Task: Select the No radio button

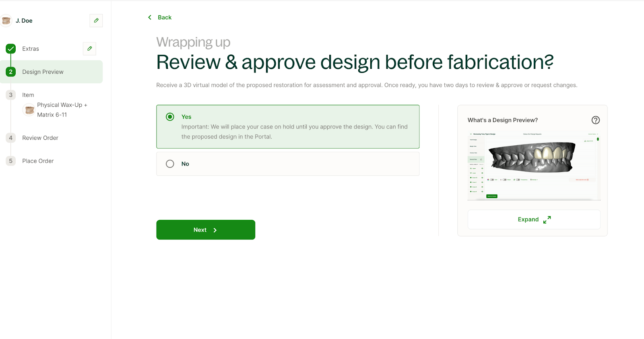Action: point(170,164)
